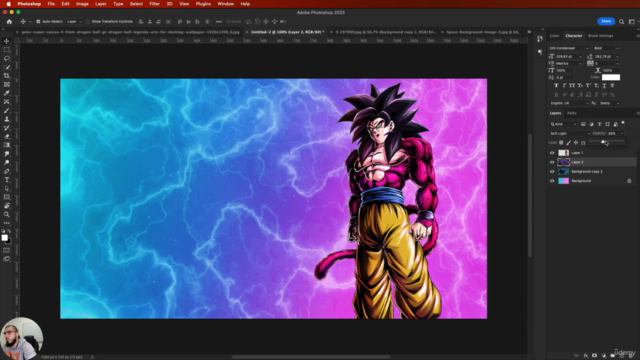Open the Bold font style dropdown
The height and width of the screenshot is (360, 640).
(x=606, y=48)
